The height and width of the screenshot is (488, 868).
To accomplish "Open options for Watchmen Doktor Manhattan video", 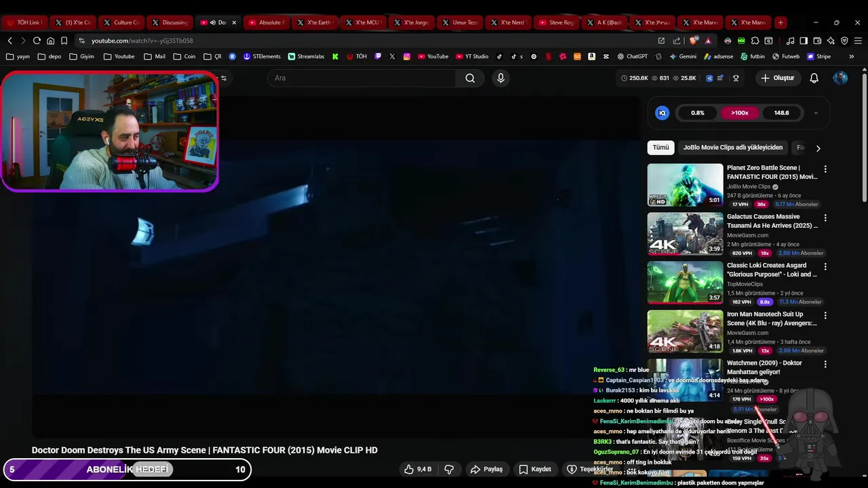I will [825, 364].
